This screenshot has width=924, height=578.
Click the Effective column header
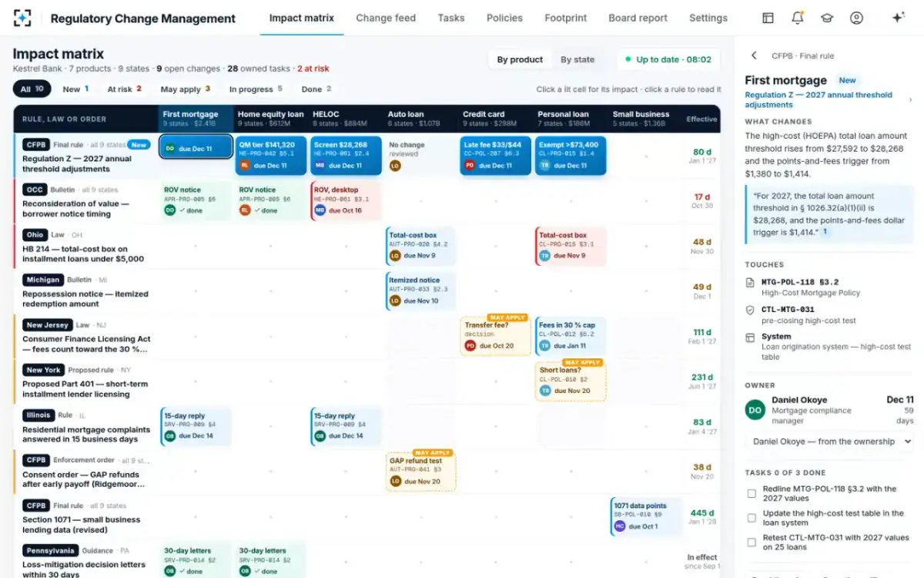701,119
